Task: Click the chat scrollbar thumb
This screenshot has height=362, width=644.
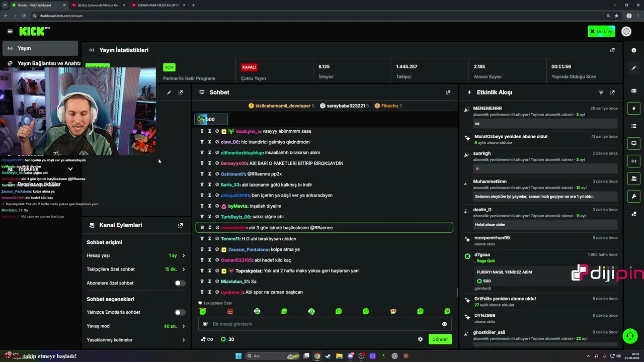Action: point(457,292)
